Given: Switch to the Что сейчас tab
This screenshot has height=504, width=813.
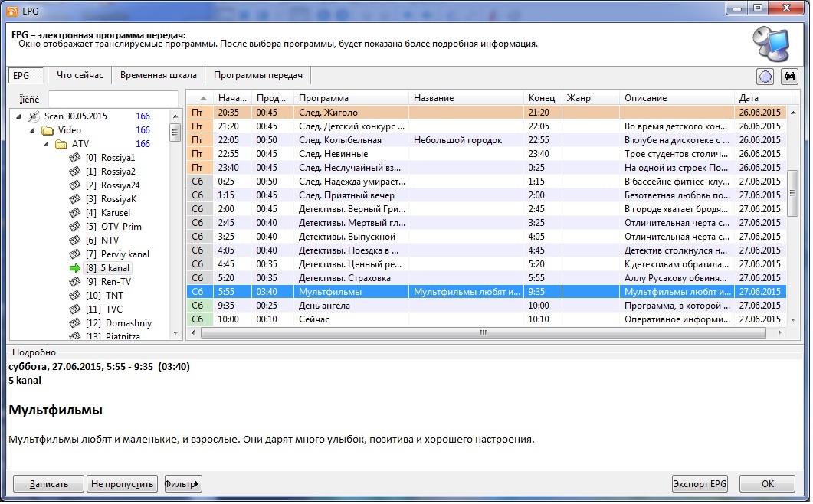Looking at the screenshot, I should click(80, 75).
